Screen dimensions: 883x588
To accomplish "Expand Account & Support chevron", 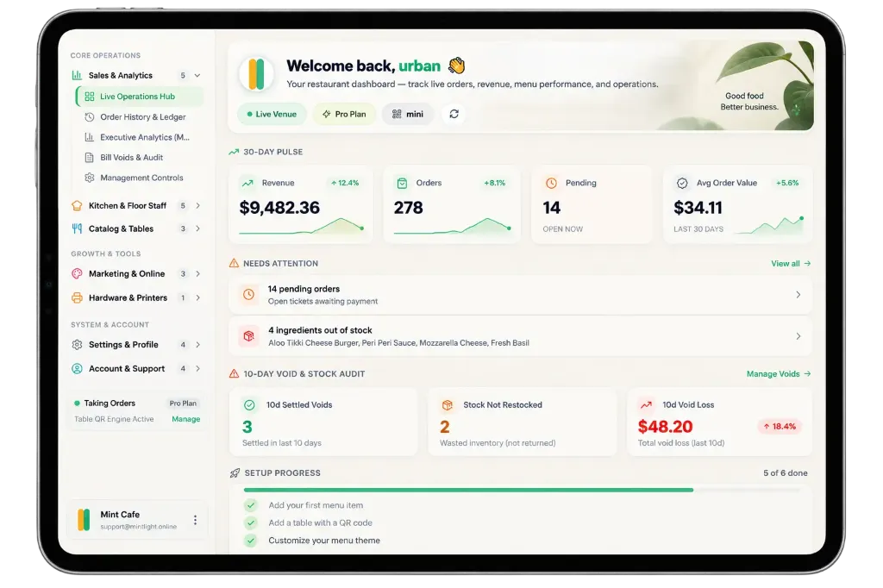I will pos(197,369).
